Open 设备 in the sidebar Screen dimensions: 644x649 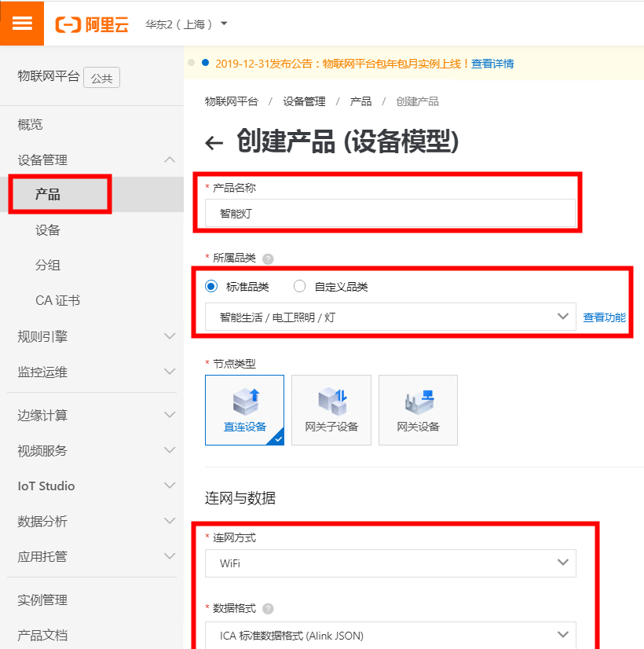48,229
